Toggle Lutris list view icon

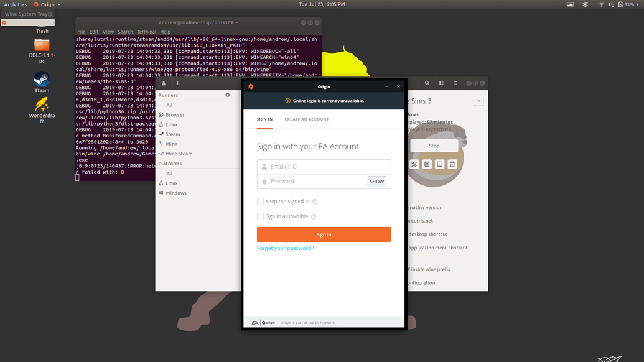pos(441,83)
